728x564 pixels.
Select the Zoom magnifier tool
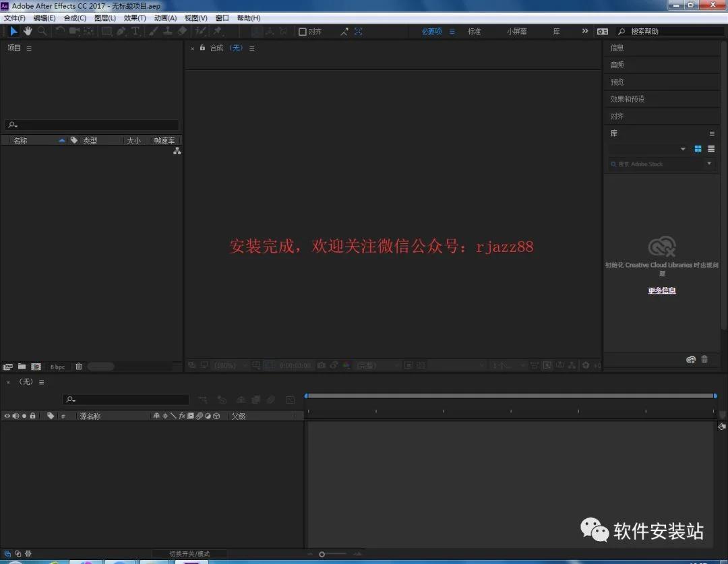coord(42,31)
